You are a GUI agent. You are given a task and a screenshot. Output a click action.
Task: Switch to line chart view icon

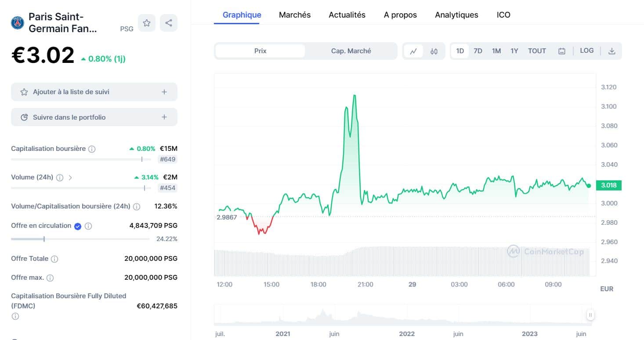coord(413,51)
